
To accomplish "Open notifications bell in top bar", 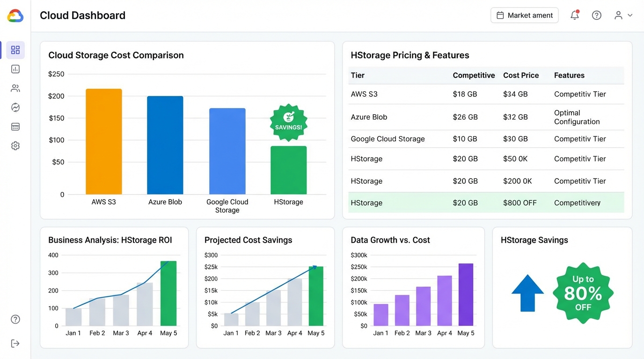I will [x=575, y=15].
